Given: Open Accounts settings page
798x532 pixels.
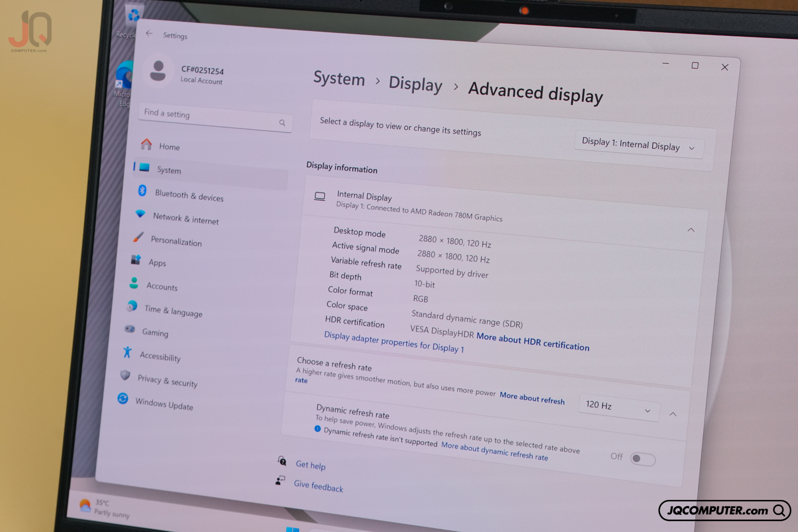Looking at the screenshot, I should point(162,286).
